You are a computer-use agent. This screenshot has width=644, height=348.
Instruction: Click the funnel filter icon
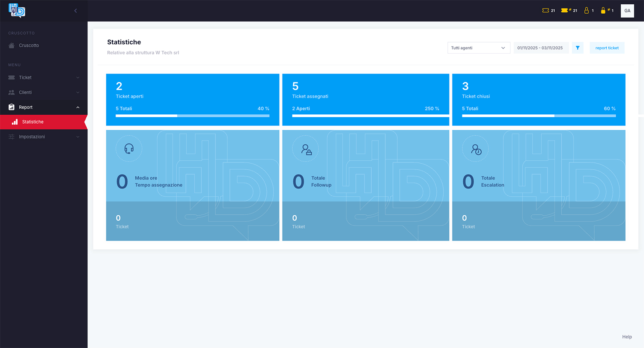[577, 48]
